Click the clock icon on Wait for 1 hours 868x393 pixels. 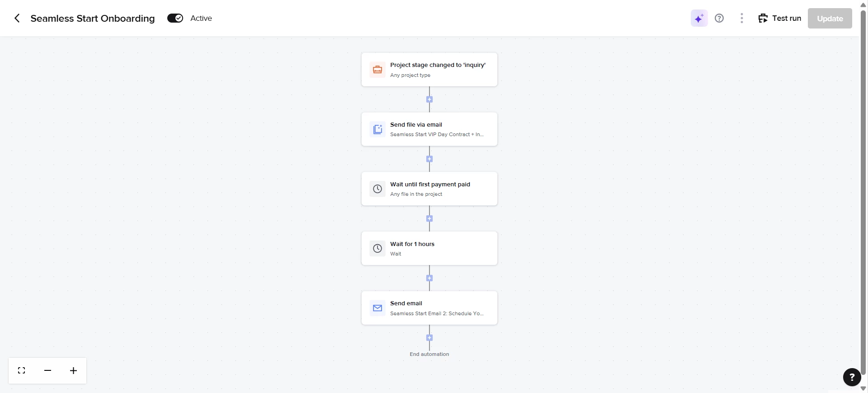[x=377, y=248]
